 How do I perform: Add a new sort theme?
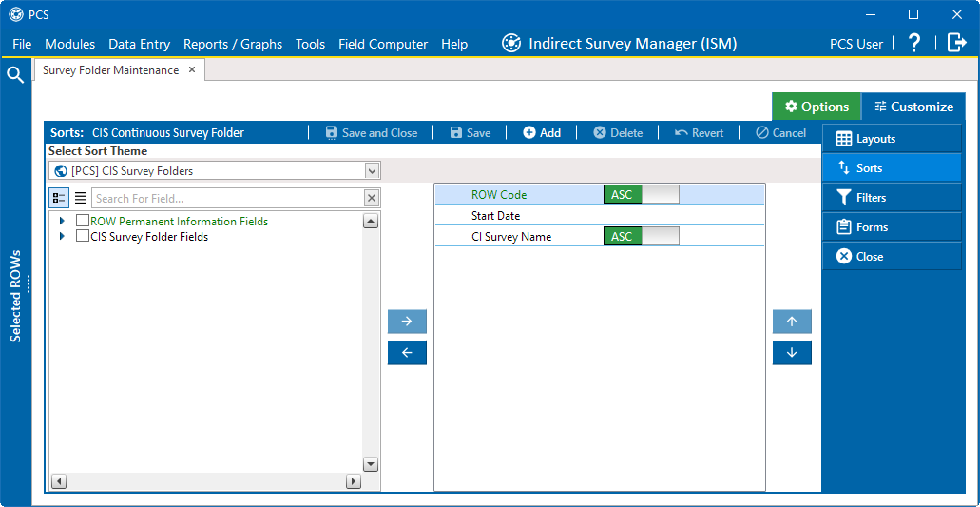541,132
